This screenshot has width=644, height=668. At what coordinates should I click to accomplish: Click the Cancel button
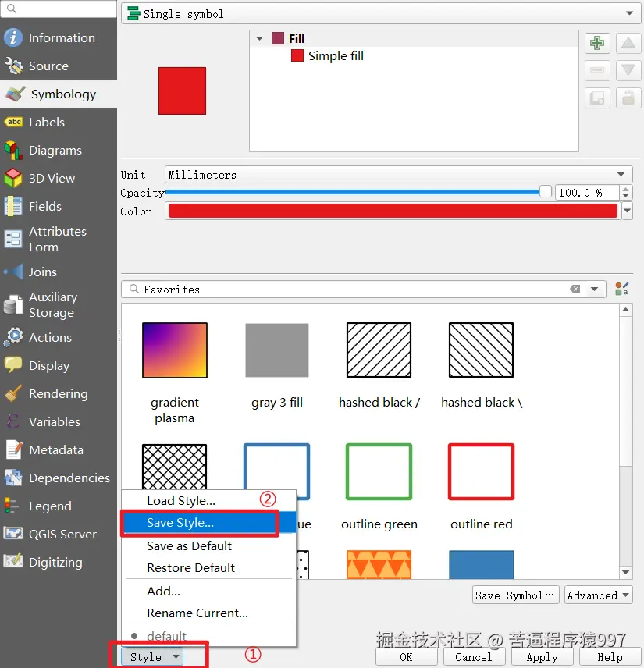(474, 657)
